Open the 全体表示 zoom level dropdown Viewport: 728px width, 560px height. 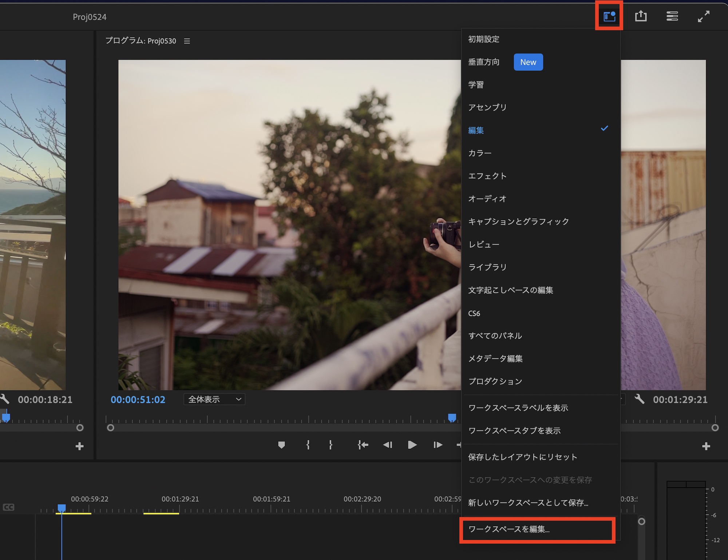[214, 400]
